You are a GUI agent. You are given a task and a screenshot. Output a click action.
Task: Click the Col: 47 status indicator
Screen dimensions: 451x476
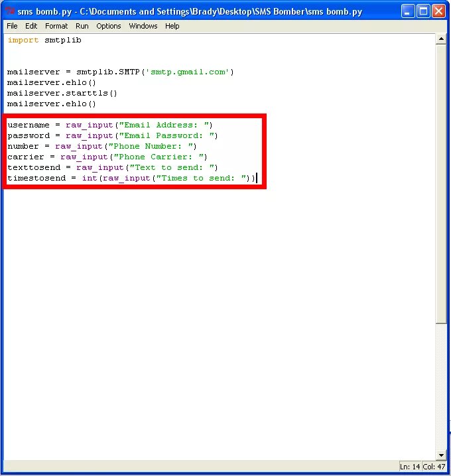434,467
